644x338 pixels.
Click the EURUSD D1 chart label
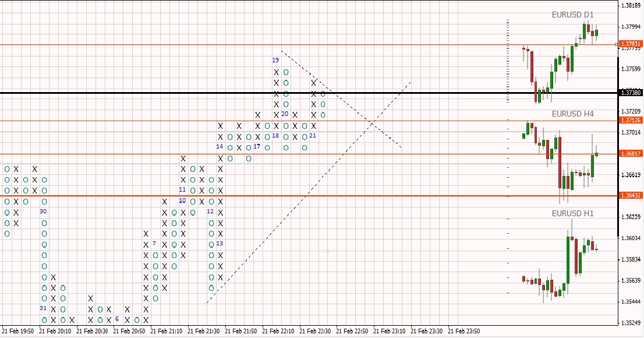572,15
